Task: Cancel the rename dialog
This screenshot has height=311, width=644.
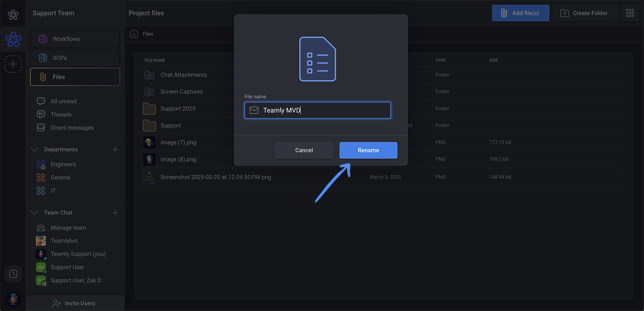Action: tap(304, 150)
